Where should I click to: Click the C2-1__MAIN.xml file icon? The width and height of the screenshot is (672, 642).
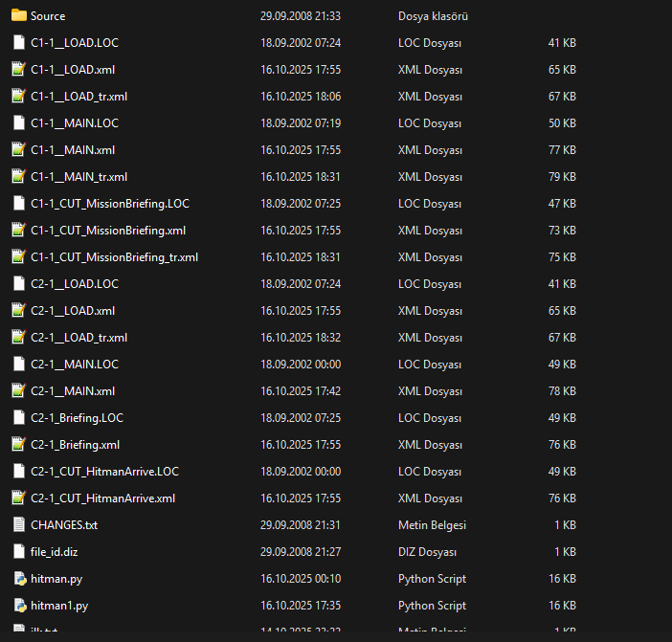click(19, 390)
